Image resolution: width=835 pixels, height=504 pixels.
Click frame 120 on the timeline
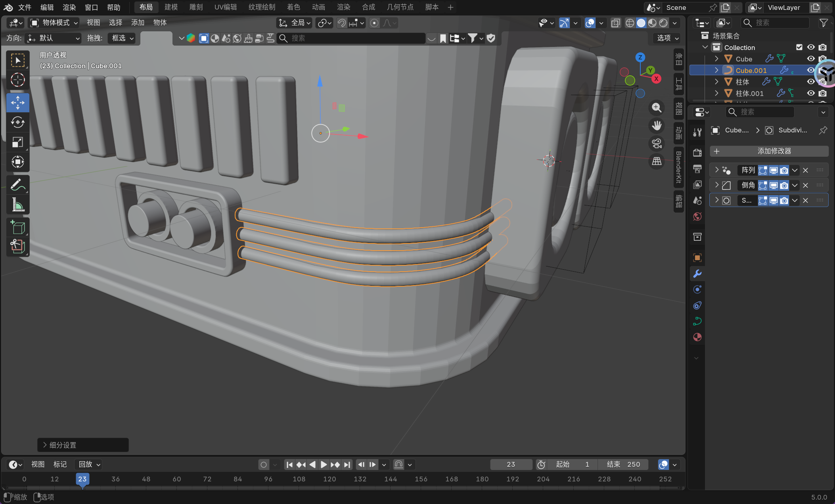(x=329, y=479)
